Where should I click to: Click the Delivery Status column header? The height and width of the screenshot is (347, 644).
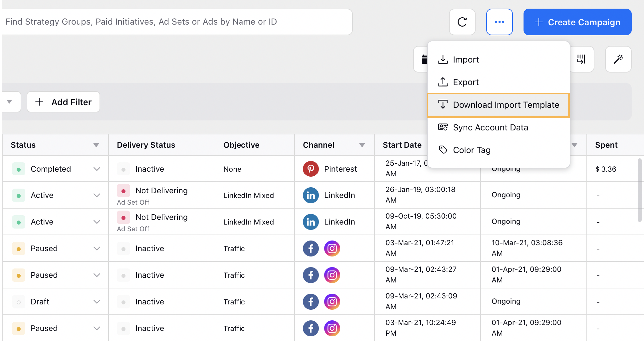[146, 145]
